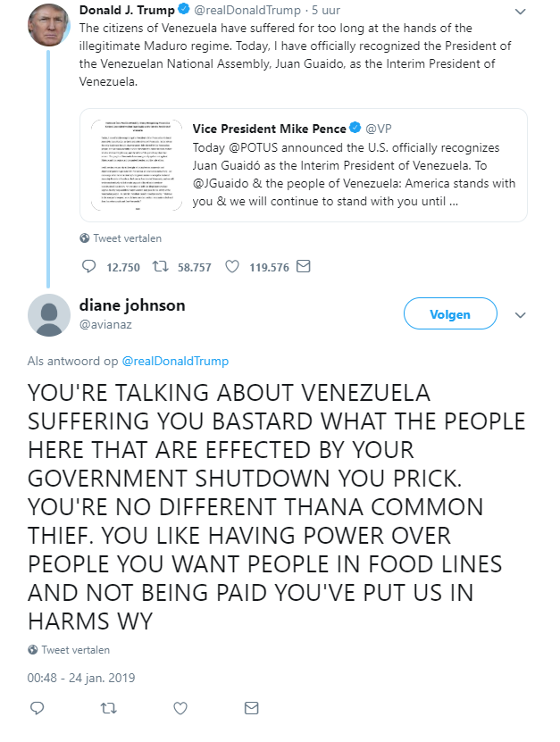Expand options chevron beside Volgen button
Viewport: 560px width, 742px height.
(520, 315)
